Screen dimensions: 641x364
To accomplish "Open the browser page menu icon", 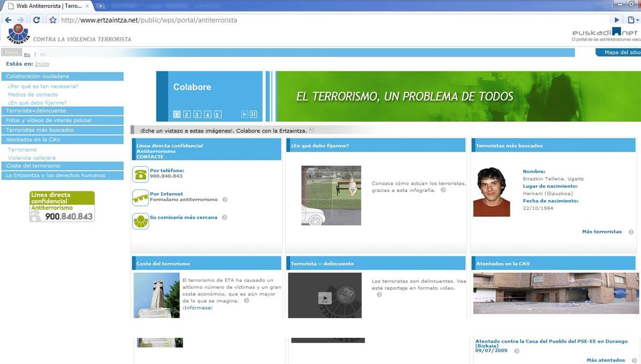I will tap(632, 20).
